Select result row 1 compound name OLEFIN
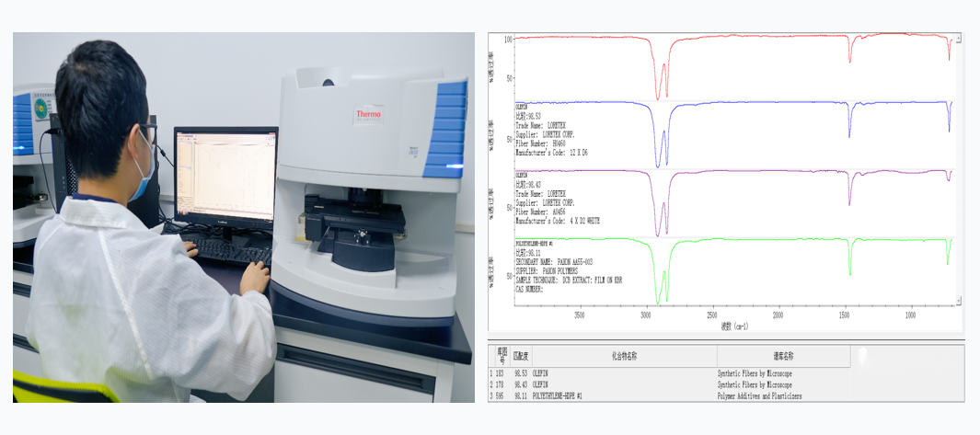The image size is (980, 435). [544, 374]
